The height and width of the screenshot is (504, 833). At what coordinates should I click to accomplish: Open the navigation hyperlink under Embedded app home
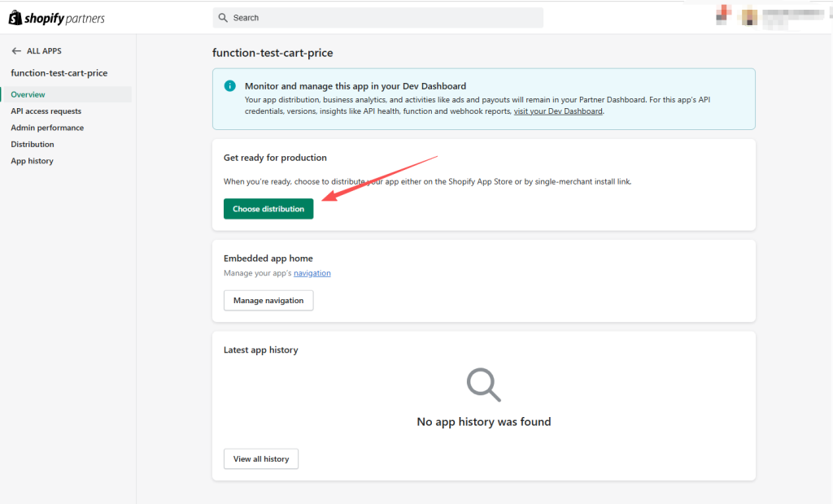(312, 273)
